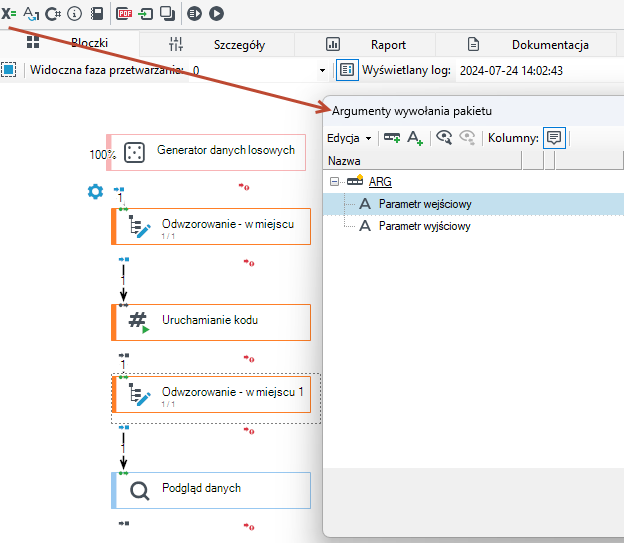This screenshot has width=624, height=543.
Task: Click the red error port below Generator block
Action: [x=244, y=186]
